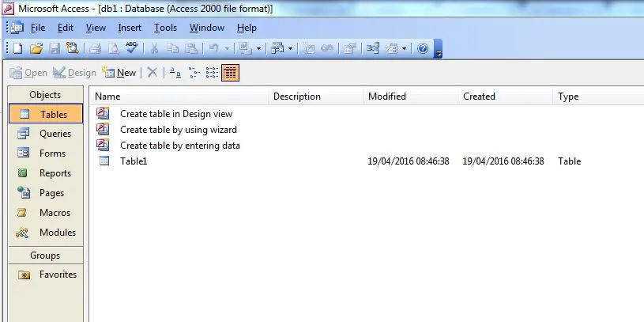Click the New Object toolbar icon

[x=391, y=48]
